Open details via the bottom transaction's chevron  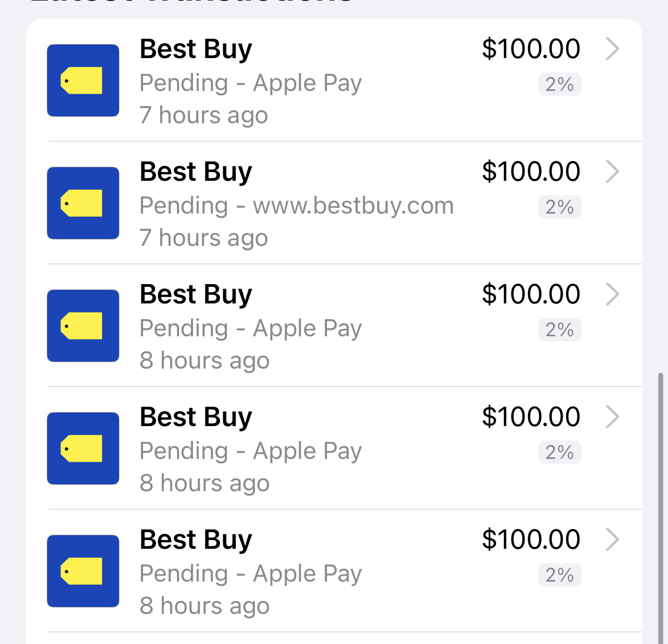tap(613, 540)
